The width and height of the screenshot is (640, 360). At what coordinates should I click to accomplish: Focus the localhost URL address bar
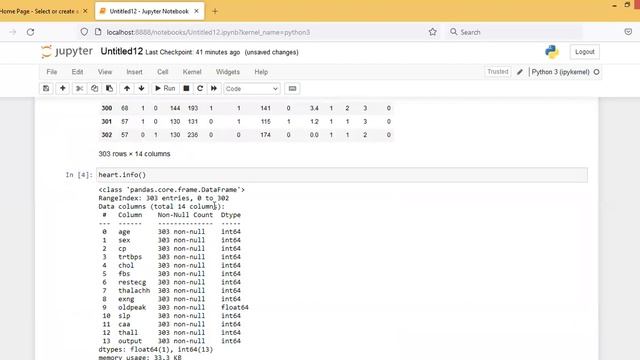[208, 32]
